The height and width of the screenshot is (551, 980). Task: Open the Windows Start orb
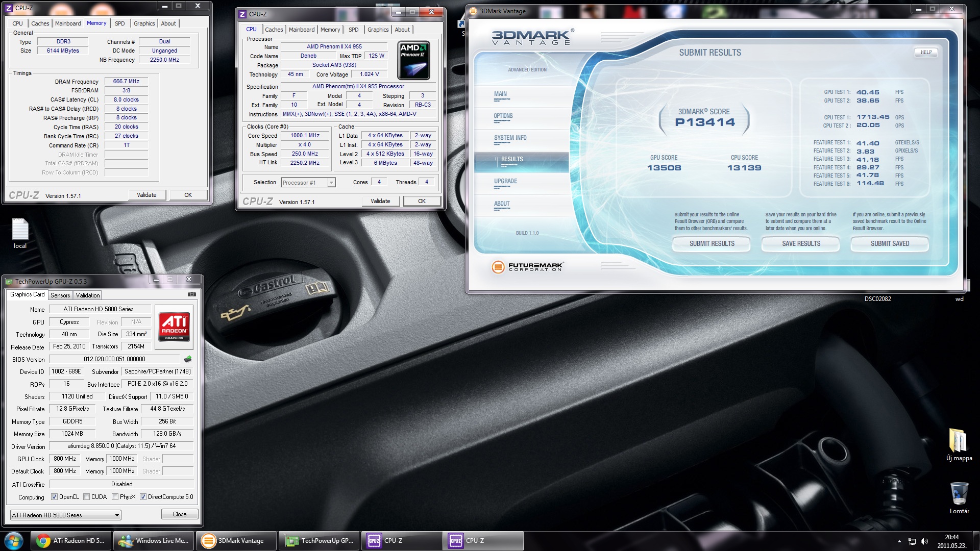click(14, 541)
